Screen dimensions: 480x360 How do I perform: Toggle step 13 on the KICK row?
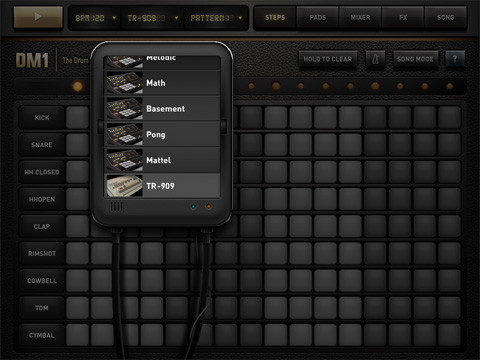coord(375,118)
